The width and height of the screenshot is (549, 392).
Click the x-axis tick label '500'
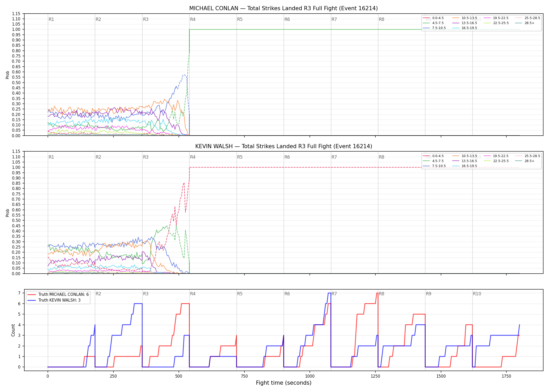[179, 376]
